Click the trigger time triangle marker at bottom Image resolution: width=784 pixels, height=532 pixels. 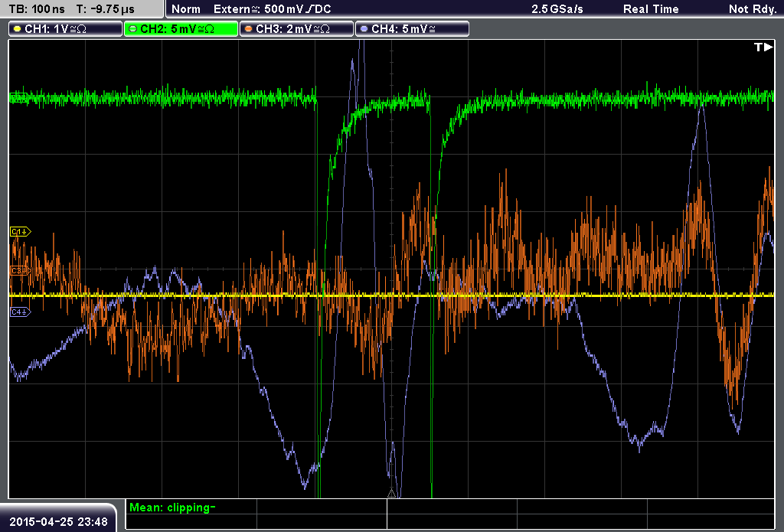[391, 494]
